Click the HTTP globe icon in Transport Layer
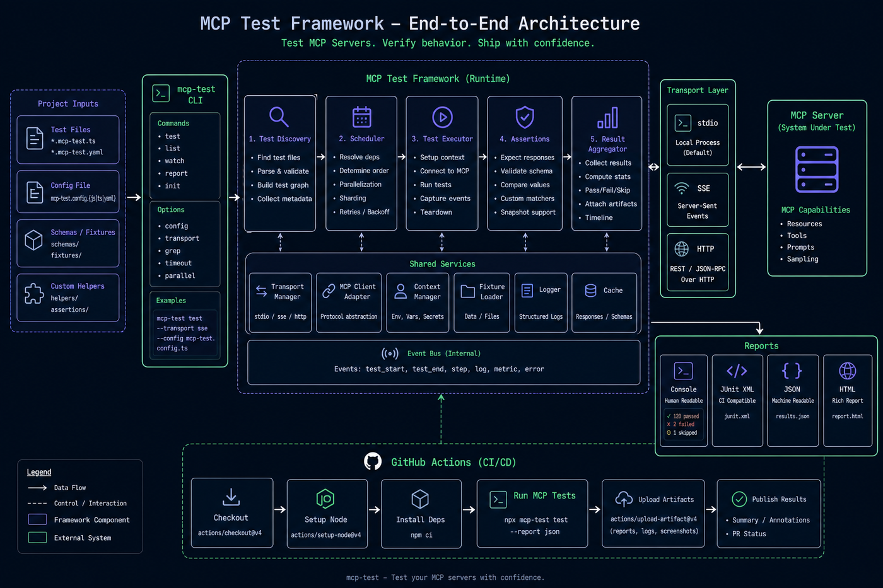 coord(682,248)
